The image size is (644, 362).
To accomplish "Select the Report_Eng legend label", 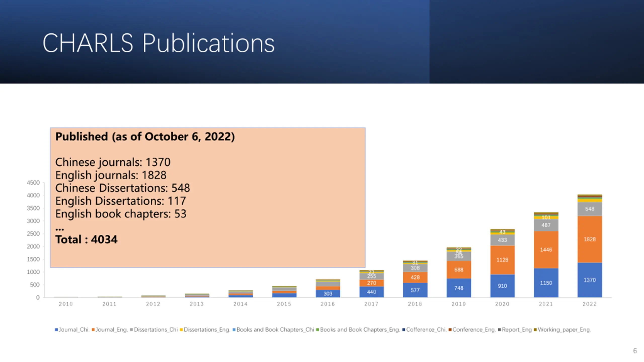I will [x=517, y=330].
